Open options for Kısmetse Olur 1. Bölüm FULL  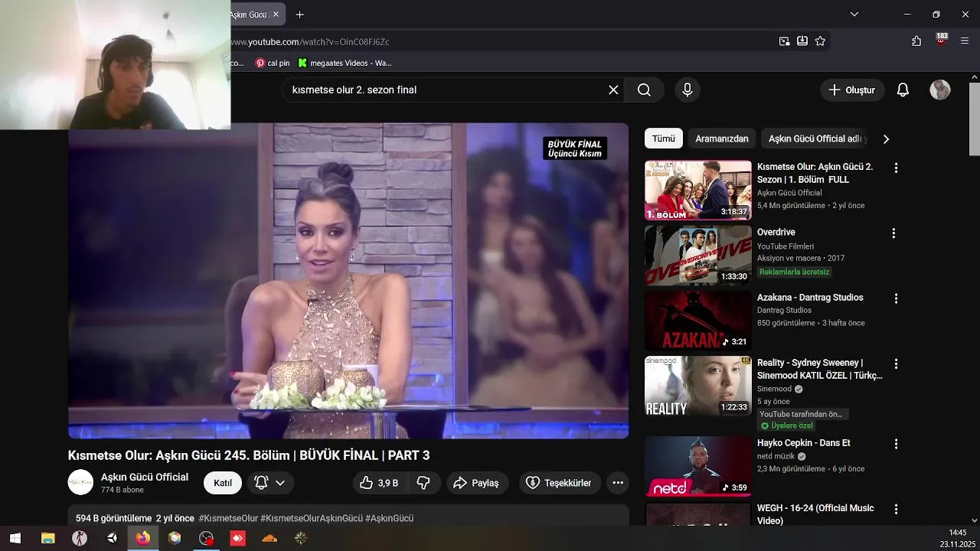pos(895,168)
